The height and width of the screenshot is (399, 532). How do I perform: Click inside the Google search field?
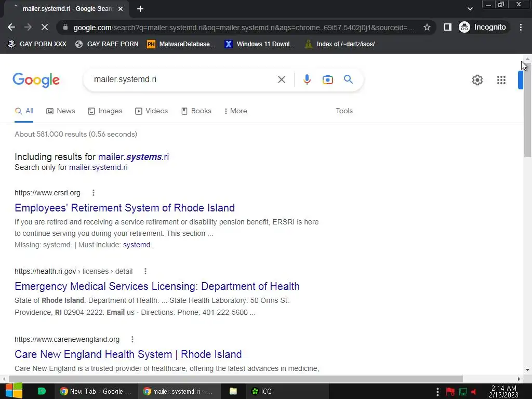183,79
